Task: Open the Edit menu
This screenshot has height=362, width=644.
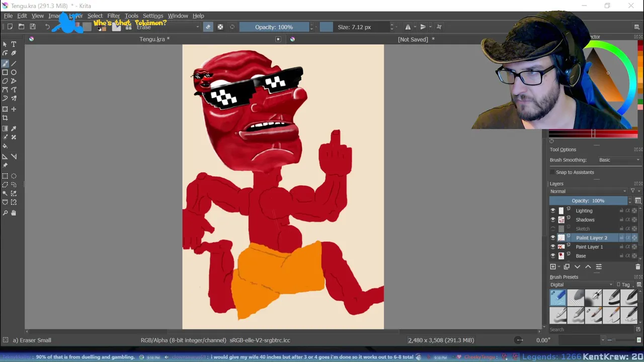Action: coord(22,16)
